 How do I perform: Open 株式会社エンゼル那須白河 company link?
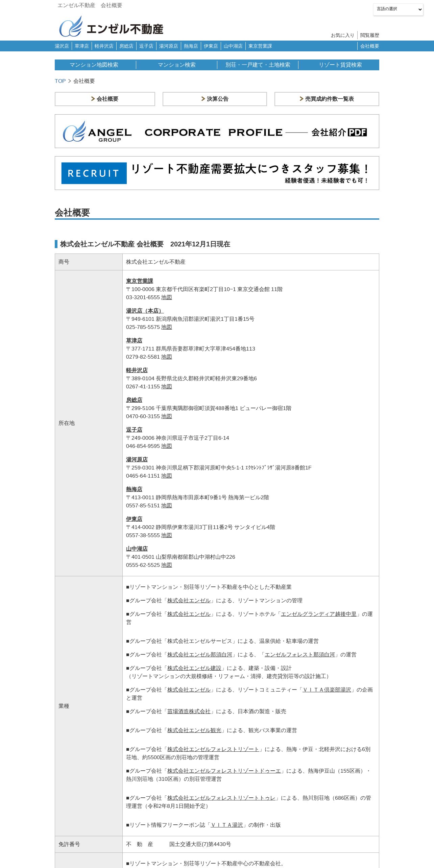click(x=200, y=655)
